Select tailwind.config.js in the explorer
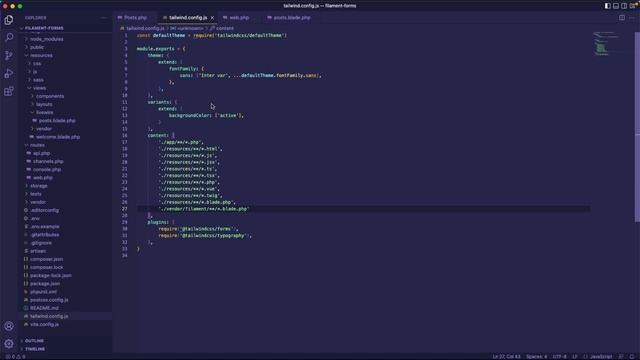The width and height of the screenshot is (640, 360). click(49, 316)
